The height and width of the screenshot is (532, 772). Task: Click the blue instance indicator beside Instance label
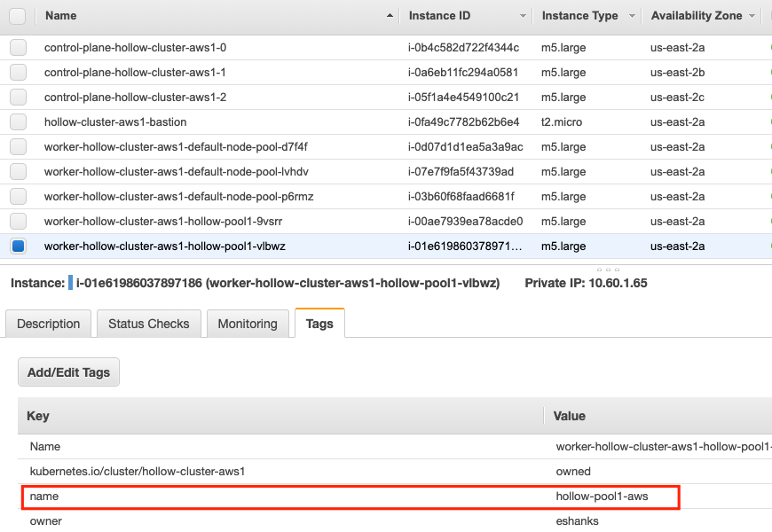coord(70,283)
